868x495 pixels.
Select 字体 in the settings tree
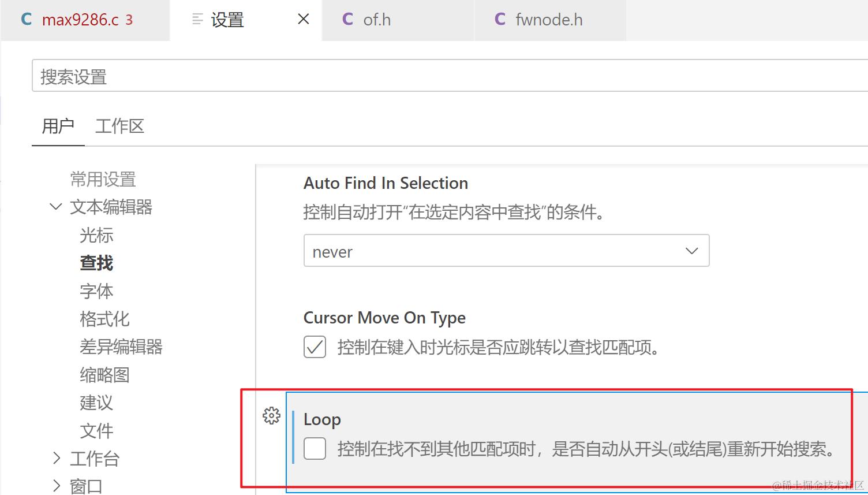pos(96,291)
